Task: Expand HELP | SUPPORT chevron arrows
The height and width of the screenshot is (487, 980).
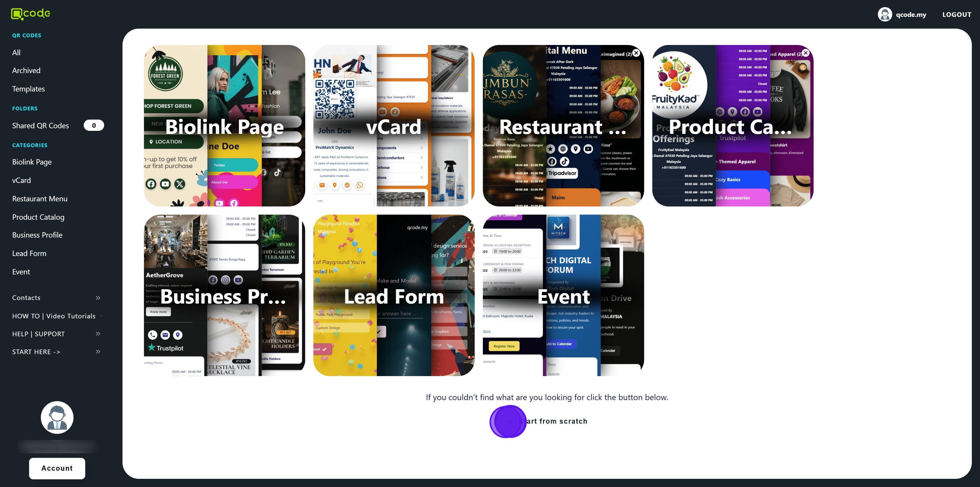Action: coord(98,334)
